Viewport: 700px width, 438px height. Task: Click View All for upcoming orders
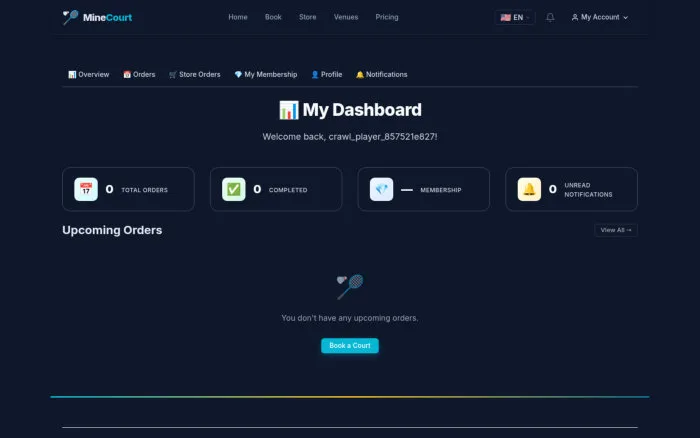click(616, 230)
